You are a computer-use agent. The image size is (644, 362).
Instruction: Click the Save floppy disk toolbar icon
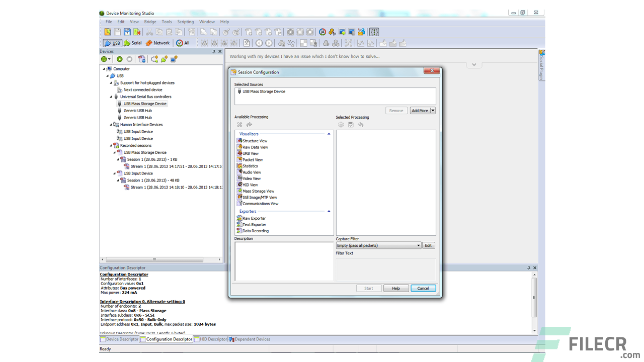127,32
